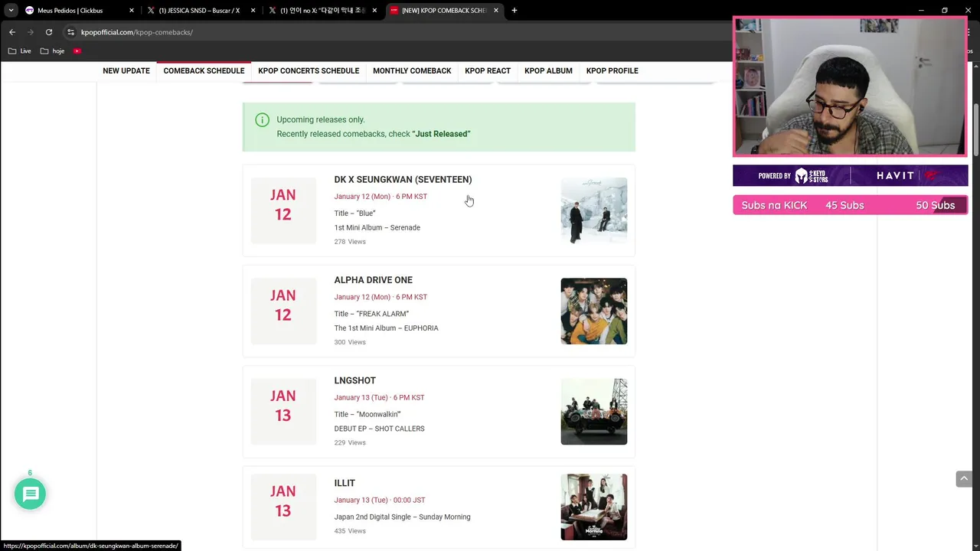The image size is (980, 551).
Task: Click "Japan 2nd Digital Single – Sunday Morning" text
Action: tap(402, 517)
